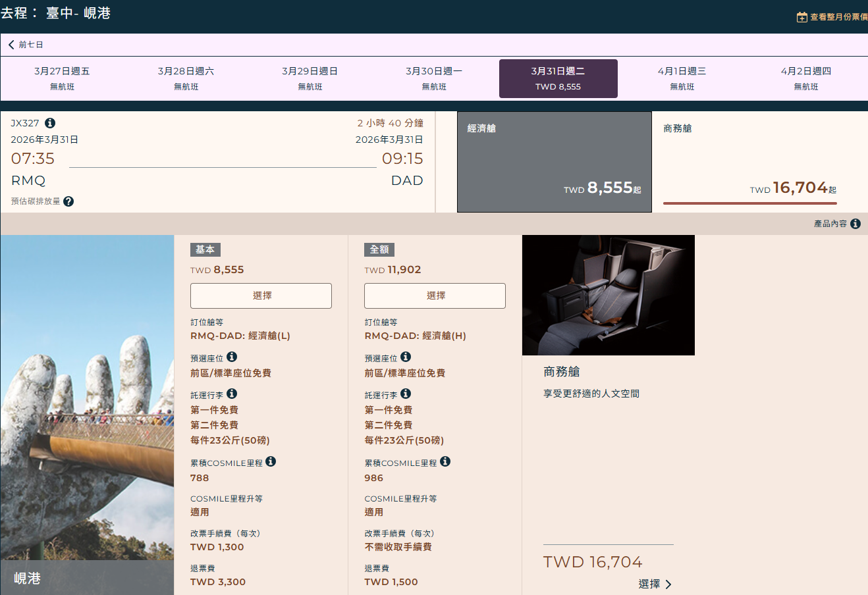Viewport: 868px width, 595px height.
Task: Open the 查看整月份票價 calendar icon
Action: [801, 17]
